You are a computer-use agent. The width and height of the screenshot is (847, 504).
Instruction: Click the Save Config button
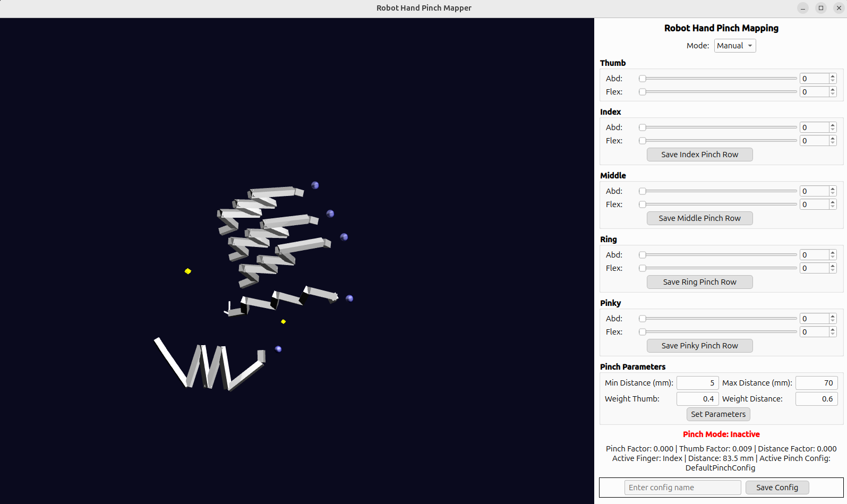tap(777, 488)
